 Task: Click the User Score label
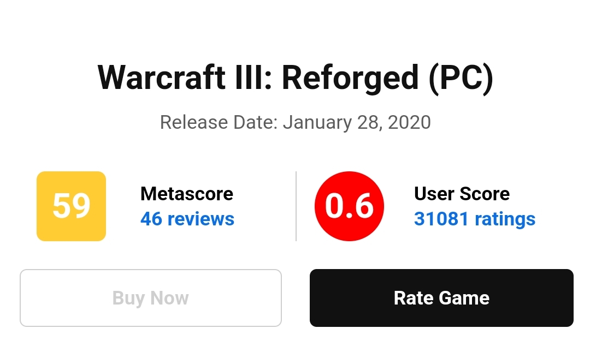[462, 194]
